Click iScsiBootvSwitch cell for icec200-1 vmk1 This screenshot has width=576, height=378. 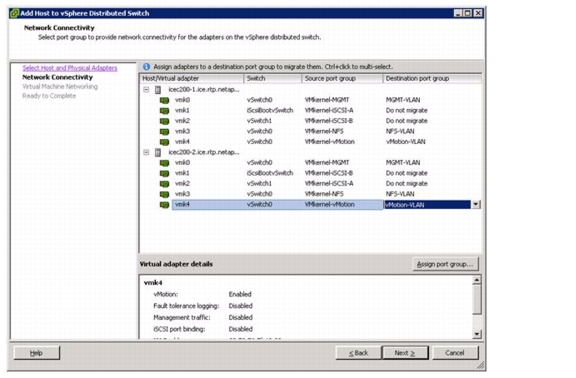(x=270, y=111)
